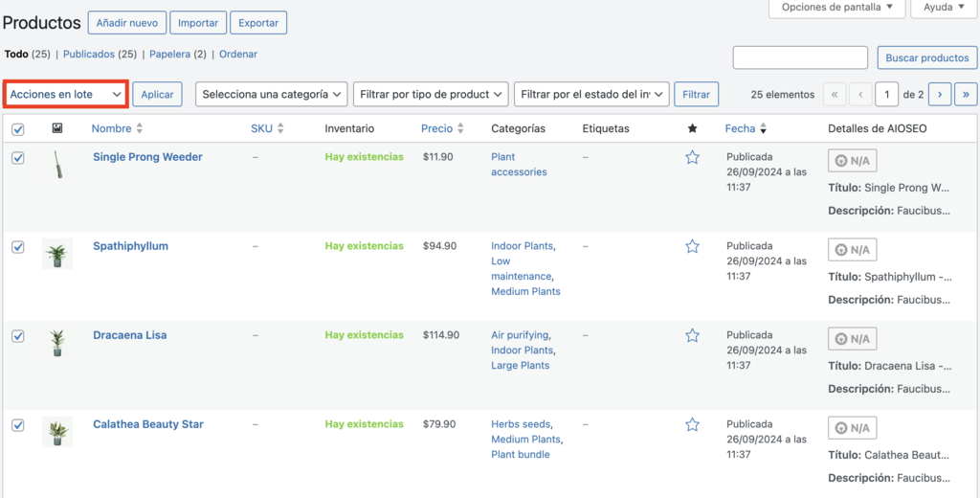Open the Selecciona una categoría dropdown
980x498 pixels.
[271, 95]
